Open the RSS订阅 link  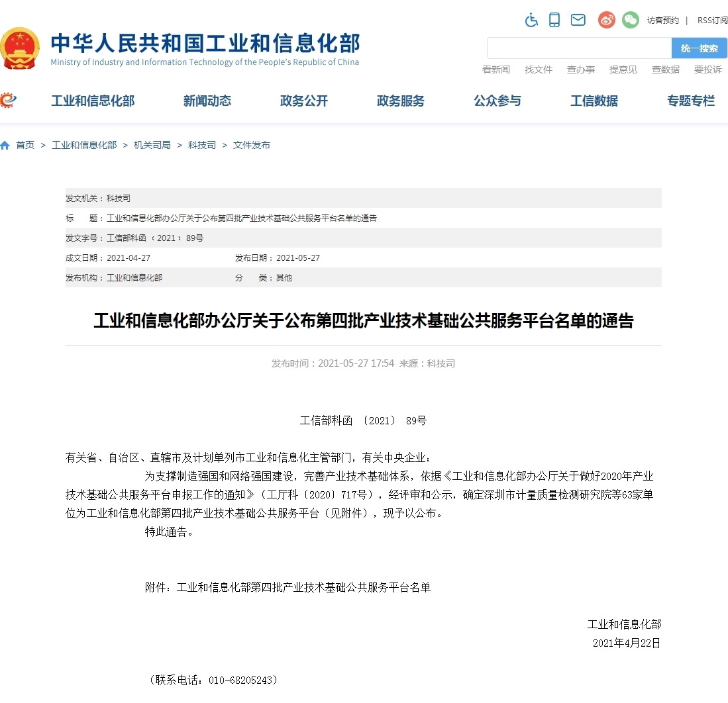(x=712, y=21)
